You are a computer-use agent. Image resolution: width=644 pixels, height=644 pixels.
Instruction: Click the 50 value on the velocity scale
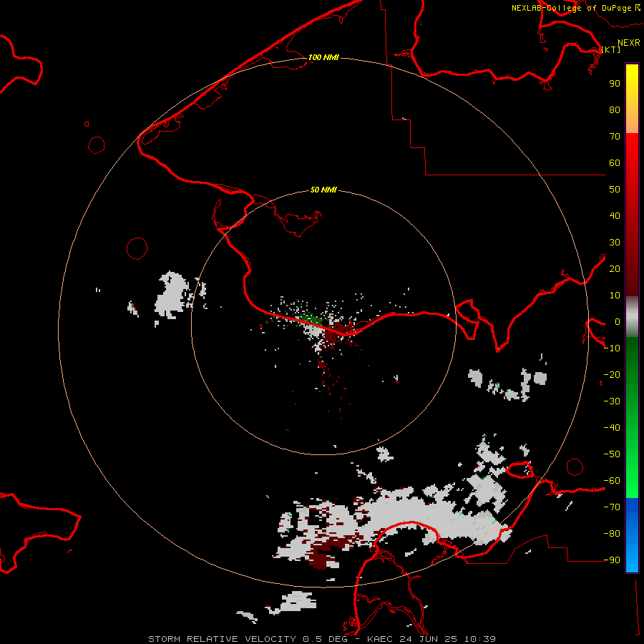click(615, 190)
